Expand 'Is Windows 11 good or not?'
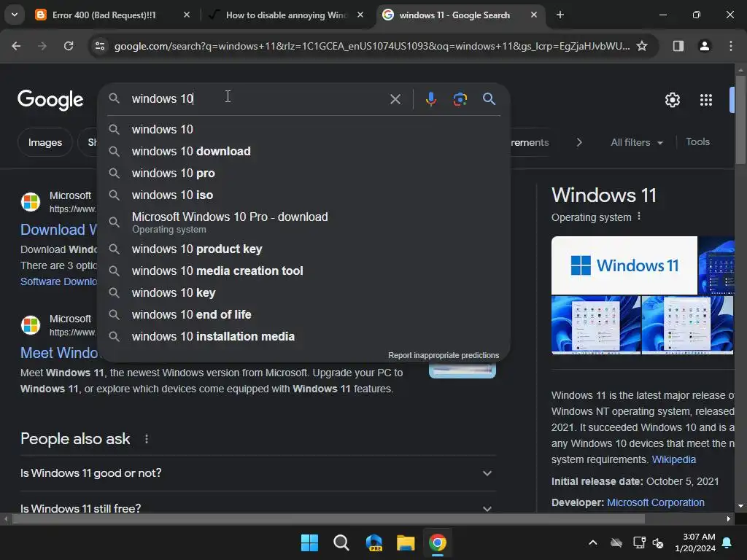 click(x=258, y=472)
